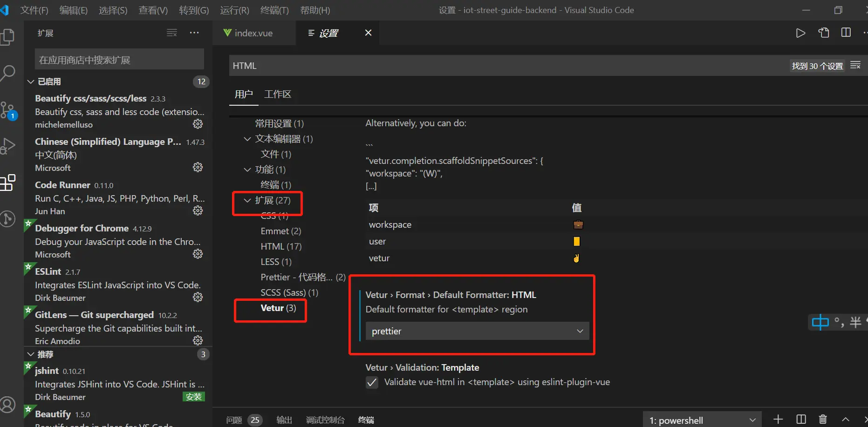
Task: Collapse the 功能 settings group
Action: (247, 169)
